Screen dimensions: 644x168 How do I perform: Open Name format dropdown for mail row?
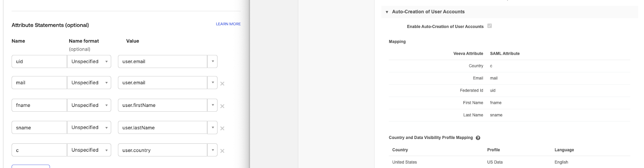click(89, 83)
